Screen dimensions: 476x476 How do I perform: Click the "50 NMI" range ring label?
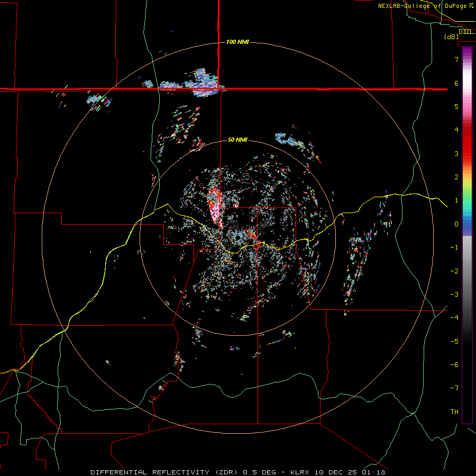[x=237, y=140]
